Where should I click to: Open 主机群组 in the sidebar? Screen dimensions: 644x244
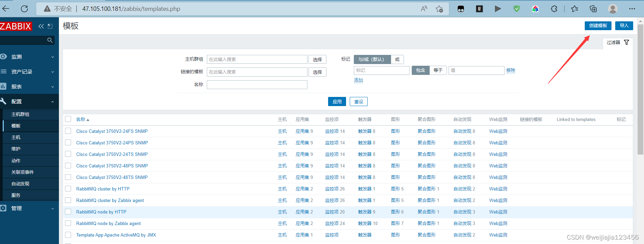pyautogui.click(x=20, y=114)
